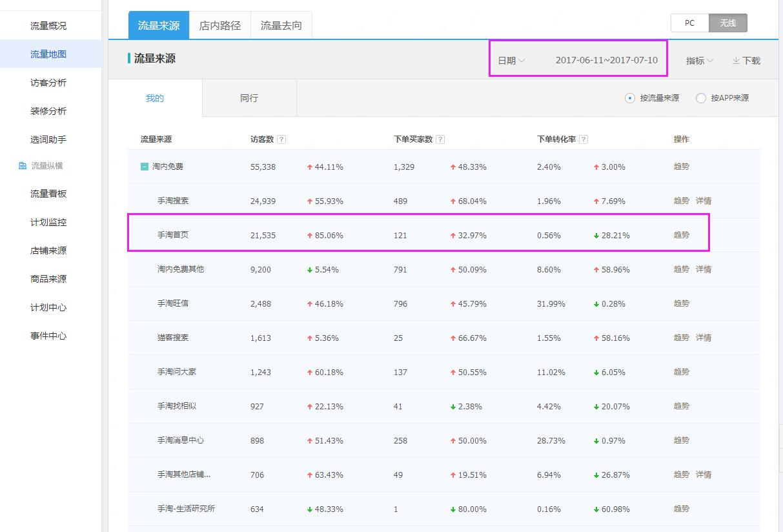The height and width of the screenshot is (532, 783).
Task: Switch to 无线 mode toggle
Action: [727, 22]
